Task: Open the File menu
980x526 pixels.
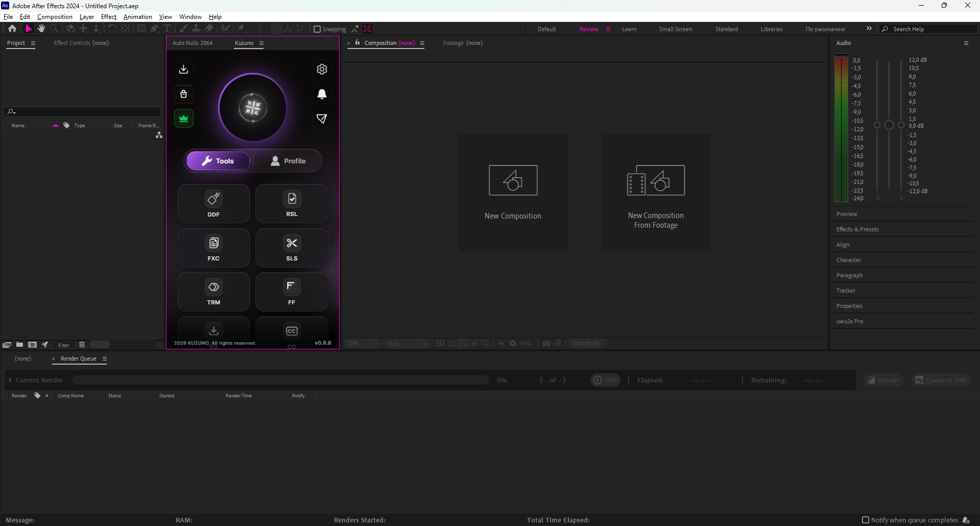Action: (8, 17)
